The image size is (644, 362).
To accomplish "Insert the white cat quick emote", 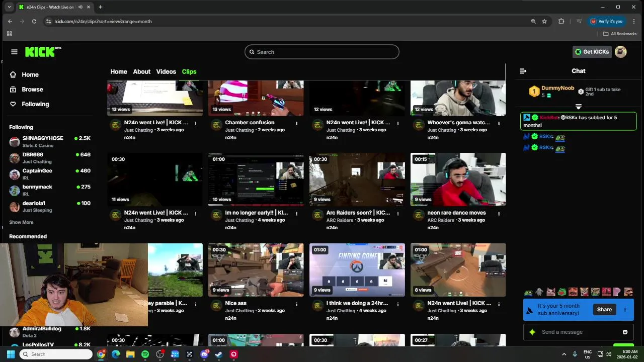I will [x=551, y=292].
